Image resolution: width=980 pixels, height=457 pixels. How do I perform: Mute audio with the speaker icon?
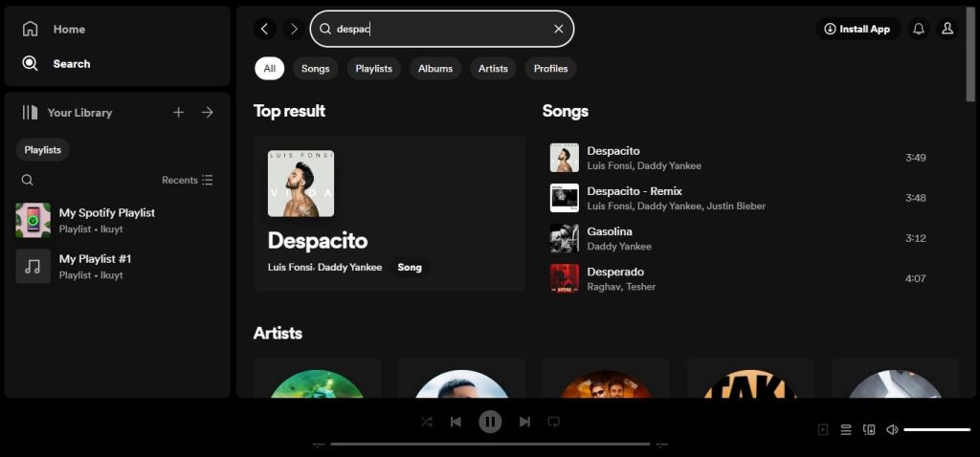pos(892,429)
